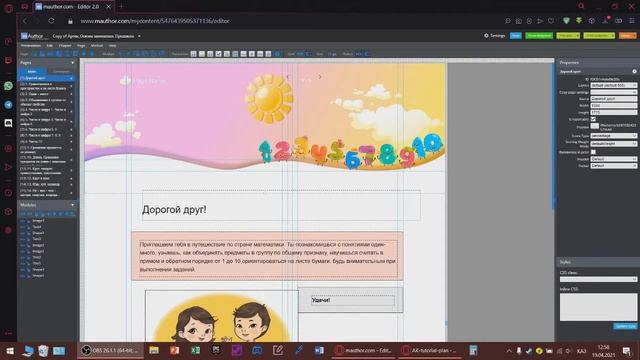This screenshot has height=360, width=640.
Task: Click the Height field in Properties
Action: 613,112
